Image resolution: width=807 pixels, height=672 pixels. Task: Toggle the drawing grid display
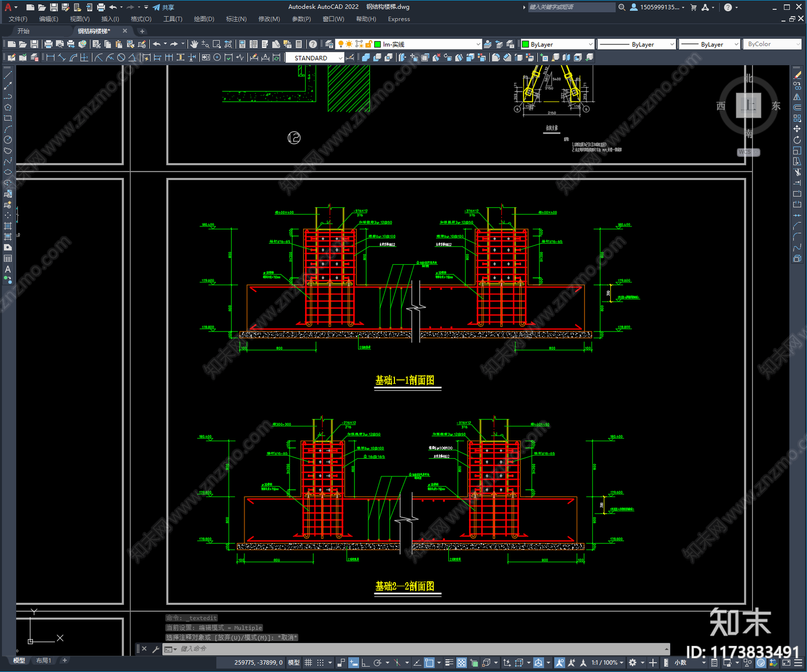[308, 662]
